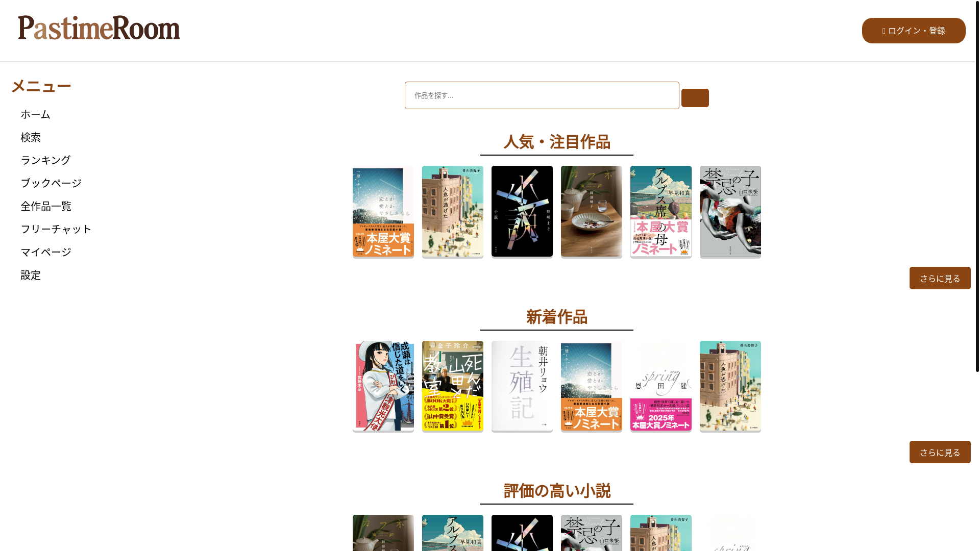Open カフネ cover in 評価の高い小説
Viewport: 980px width, 551px height.
pos(383,533)
